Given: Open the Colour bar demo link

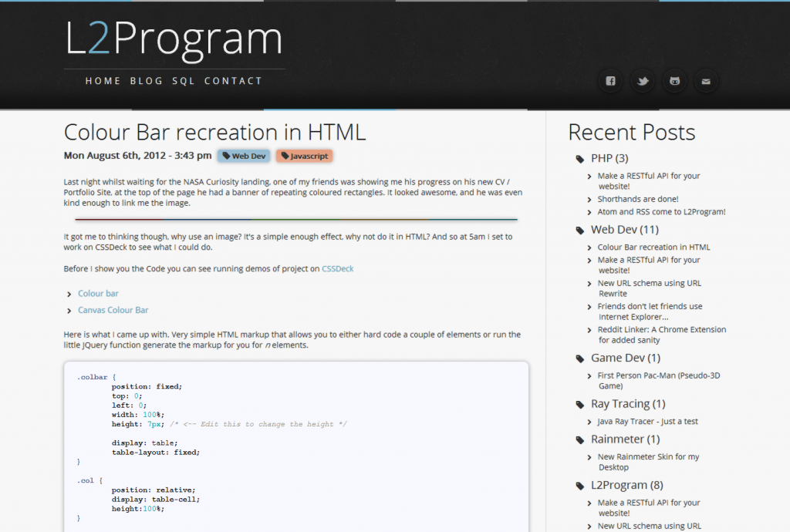Looking at the screenshot, I should click(x=98, y=294).
